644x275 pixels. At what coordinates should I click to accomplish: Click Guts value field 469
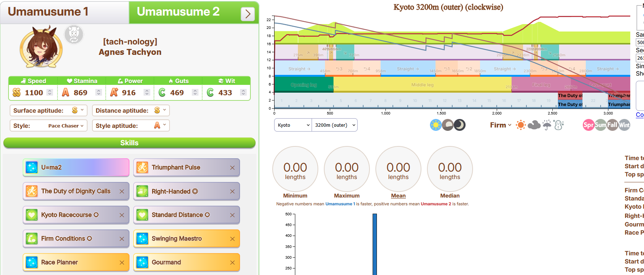coord(177,92)
